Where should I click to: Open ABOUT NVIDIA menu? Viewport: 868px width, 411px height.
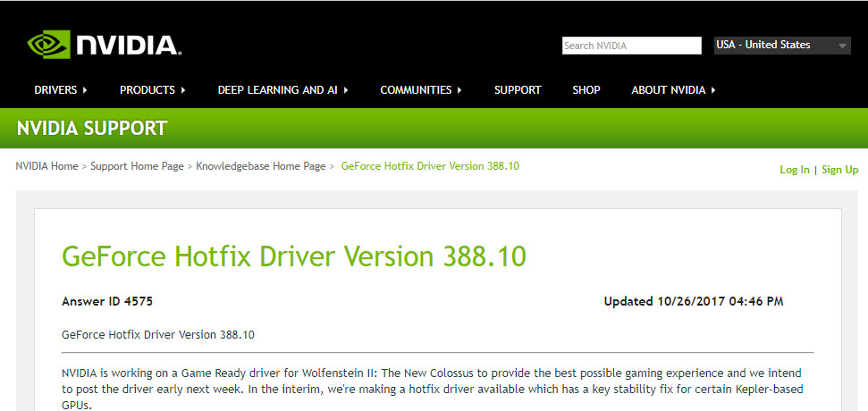click(668, 90)
